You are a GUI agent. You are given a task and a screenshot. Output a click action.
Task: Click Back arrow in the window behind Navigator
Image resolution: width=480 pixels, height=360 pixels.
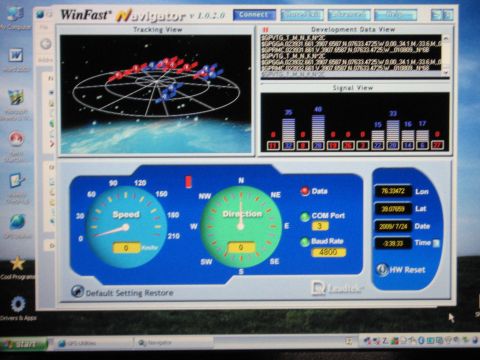[46, 44]
